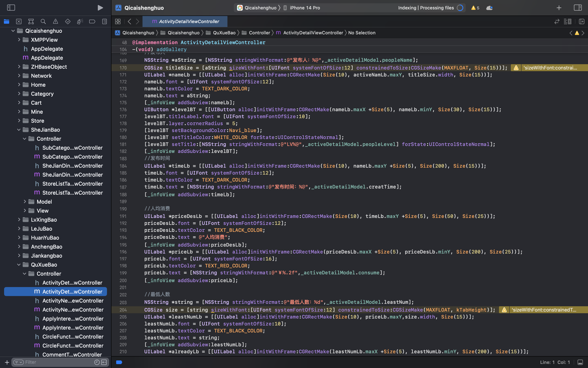Run the project with the play button

(x=100, y=8)
